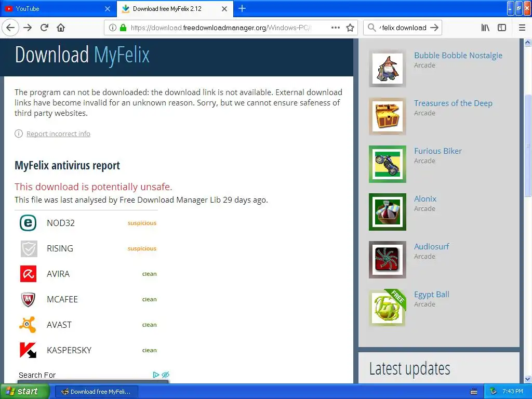Viewport: 532px width, 399px height.
Task: Click the Alonix thumbnail image
Action: click(388, 212)
